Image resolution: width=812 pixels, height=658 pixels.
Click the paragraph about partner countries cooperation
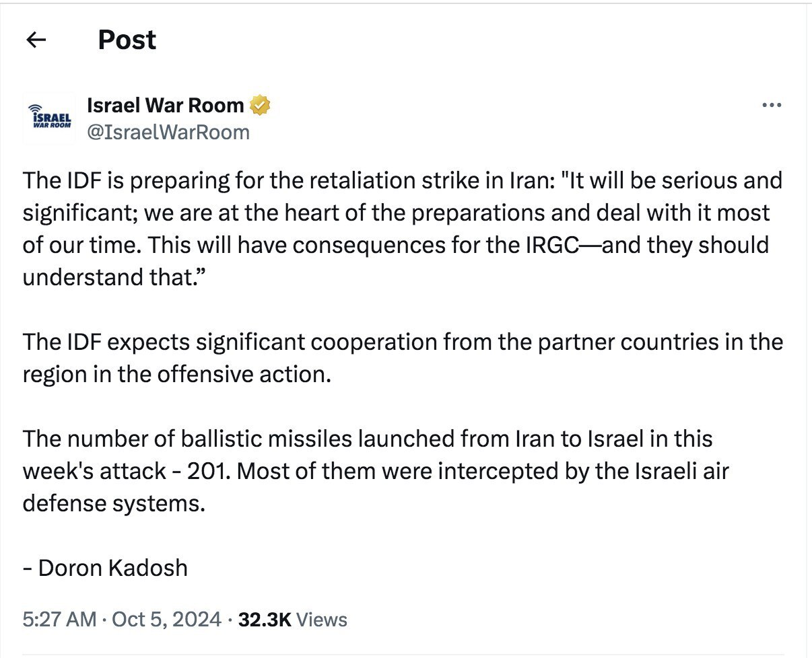(403, 358)
